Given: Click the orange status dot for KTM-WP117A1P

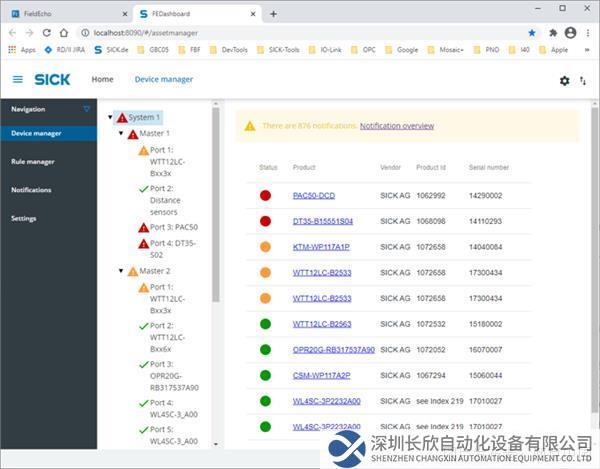Looking at the screenshot, I should (265, 247).
